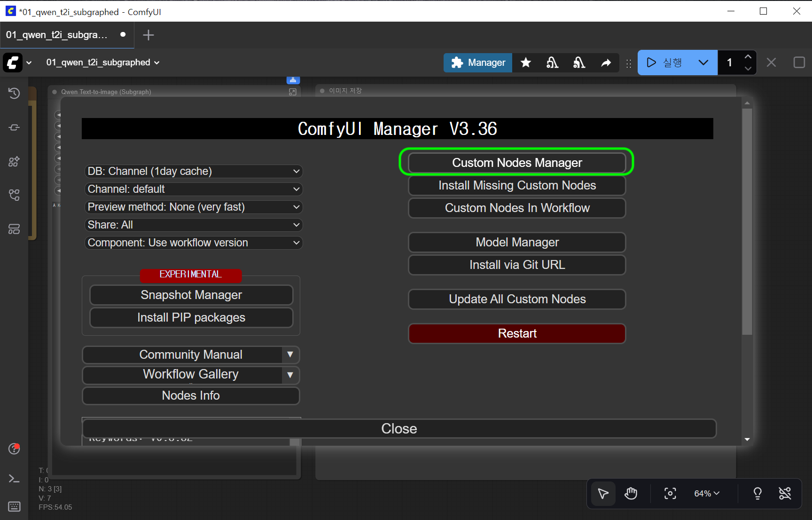This screenshot has width=812, height=520.
Task: Open the Snapshot Manager
Action: 191,295
